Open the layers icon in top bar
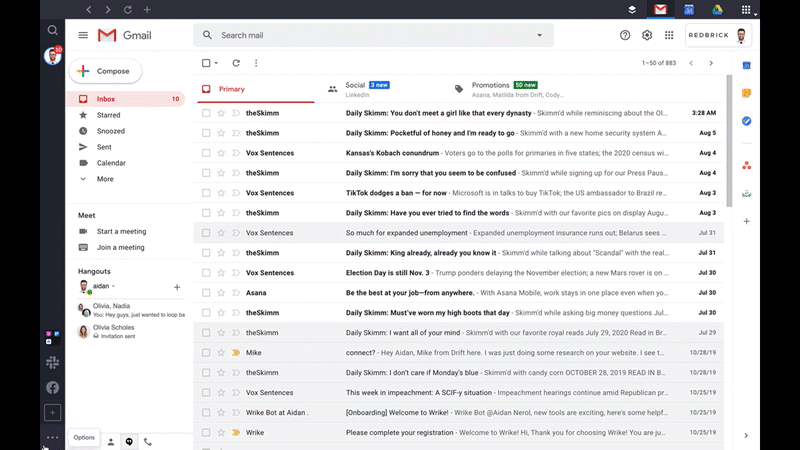The width and height of the screenshot is (800, 450). [632, 9]
